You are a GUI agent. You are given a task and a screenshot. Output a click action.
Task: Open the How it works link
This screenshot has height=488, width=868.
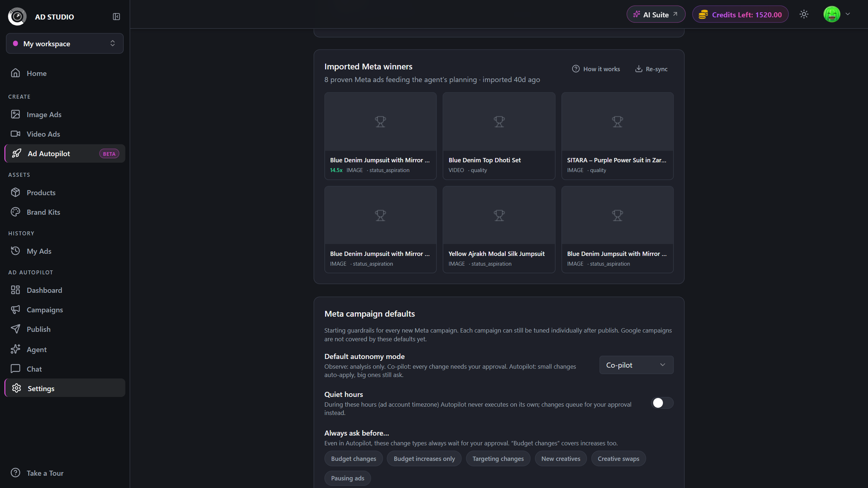click(x=596, y=69)
